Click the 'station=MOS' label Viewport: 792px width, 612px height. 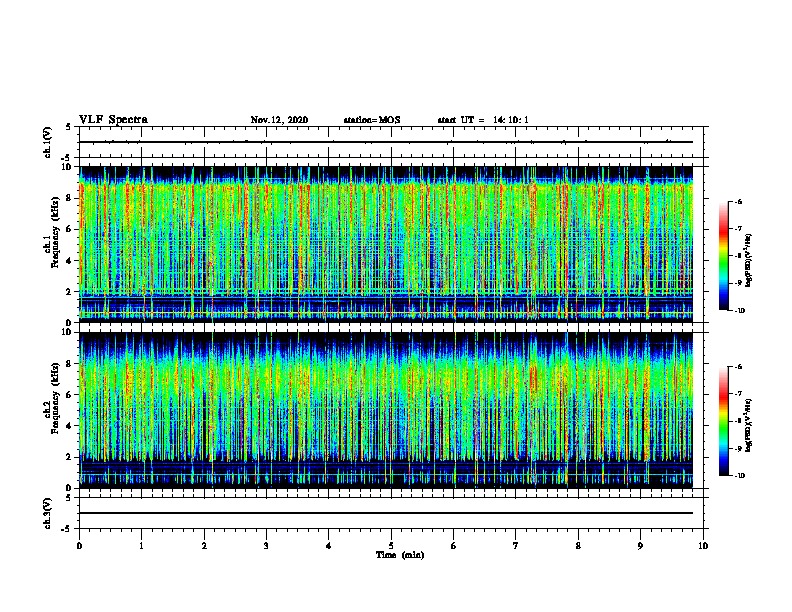[x=372, y=120]
